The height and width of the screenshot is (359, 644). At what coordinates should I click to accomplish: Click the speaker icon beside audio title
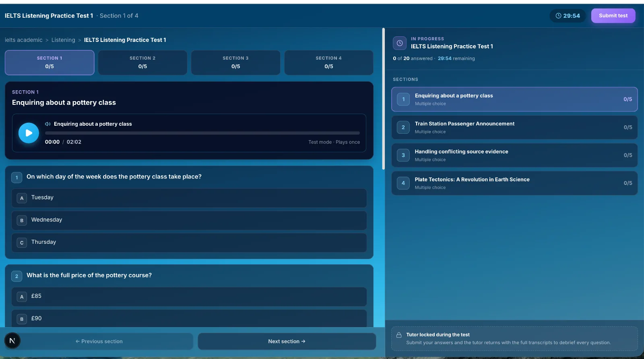(x=47, y=124)
